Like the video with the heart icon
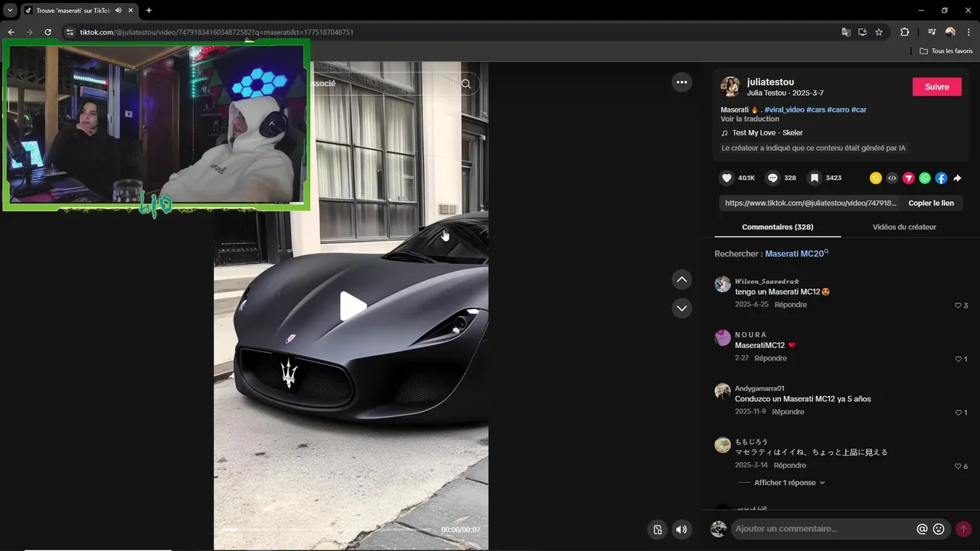This screenshot has height=551, width=980. coord(727,178)
